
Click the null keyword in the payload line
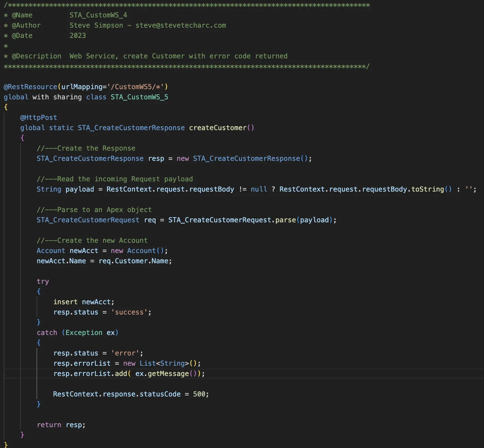[259, 189]
